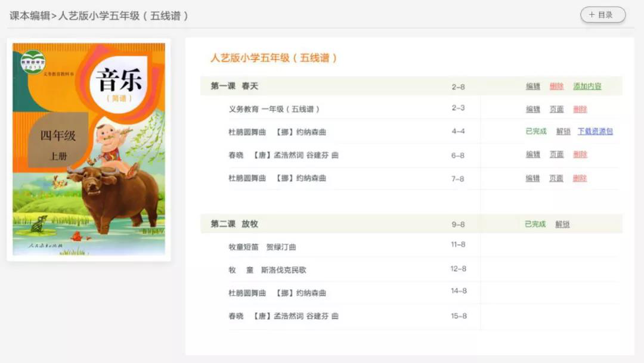Click 解锁 on the 4-4 杜鹃圆舞曲 row
The image size is (644, 363).
[563, 131]
